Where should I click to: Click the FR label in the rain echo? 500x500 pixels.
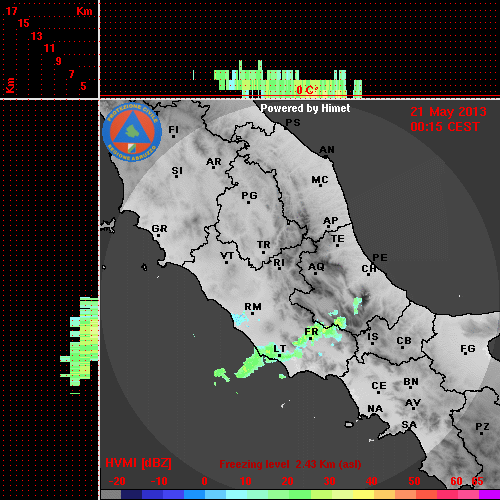tap(311, 332)
